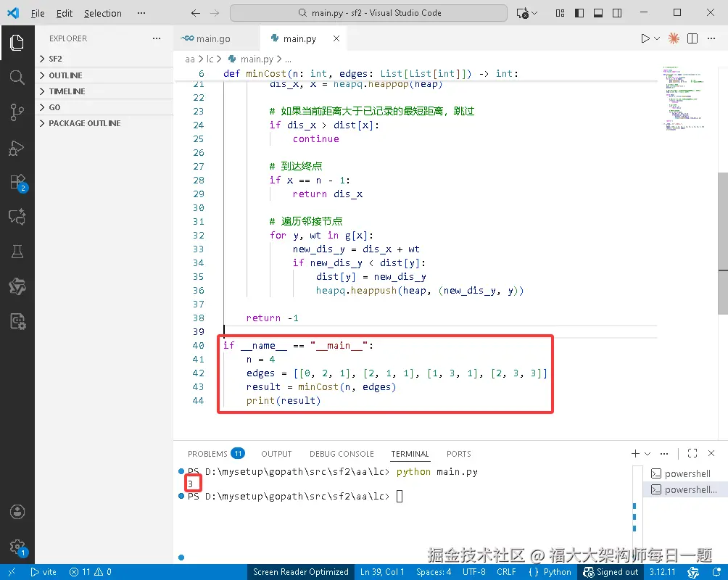Select the TERMINAL panel tab
The height and width of the screenshot is (580, 728).
tap(410, 454)
